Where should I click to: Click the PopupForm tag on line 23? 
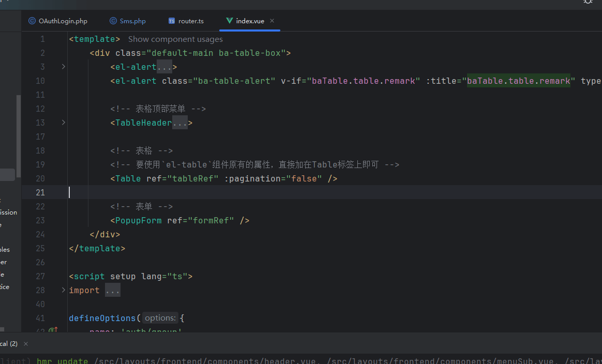click(179, 220)
